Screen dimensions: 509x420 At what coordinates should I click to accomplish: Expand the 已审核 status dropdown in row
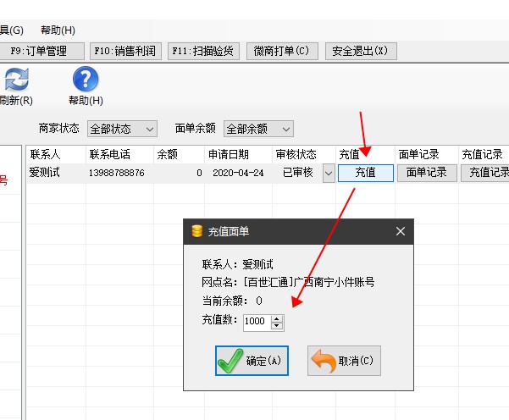pyautogui.click(x=329, y=173)
